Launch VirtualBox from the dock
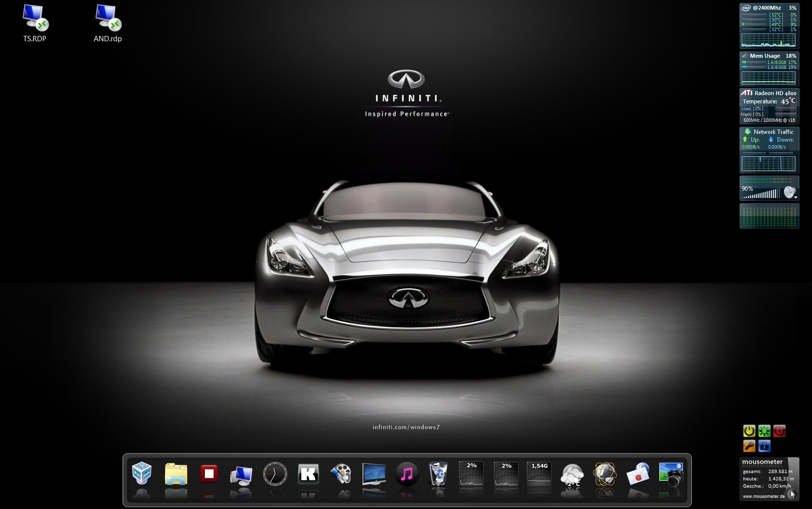 tap(142, 473)
